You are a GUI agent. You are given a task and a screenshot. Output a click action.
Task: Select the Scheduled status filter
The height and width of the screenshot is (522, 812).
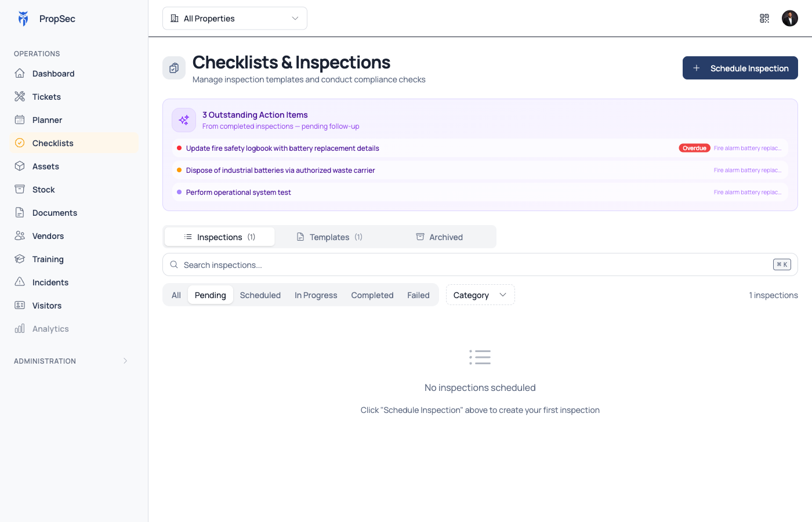260,295
